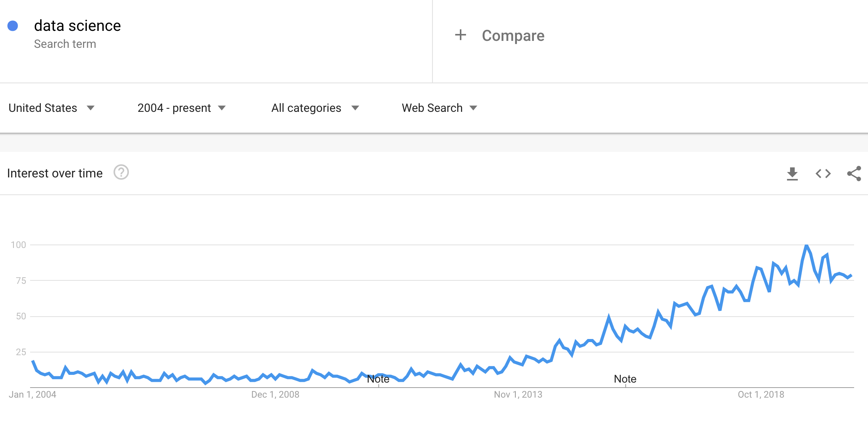Image resolution: width=868 pixels, height=425 pixels.
Task: Download the interest over time data as CSV
Action: coord(792,174)
